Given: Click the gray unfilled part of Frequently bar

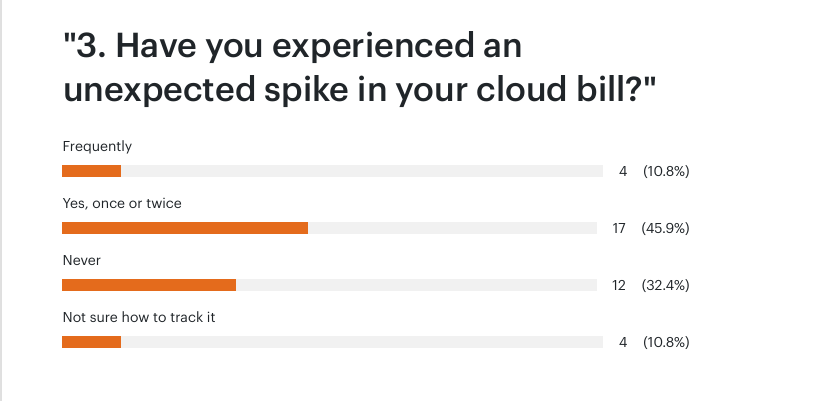Looking at the screenshot, I should click(x=361, y=171).
